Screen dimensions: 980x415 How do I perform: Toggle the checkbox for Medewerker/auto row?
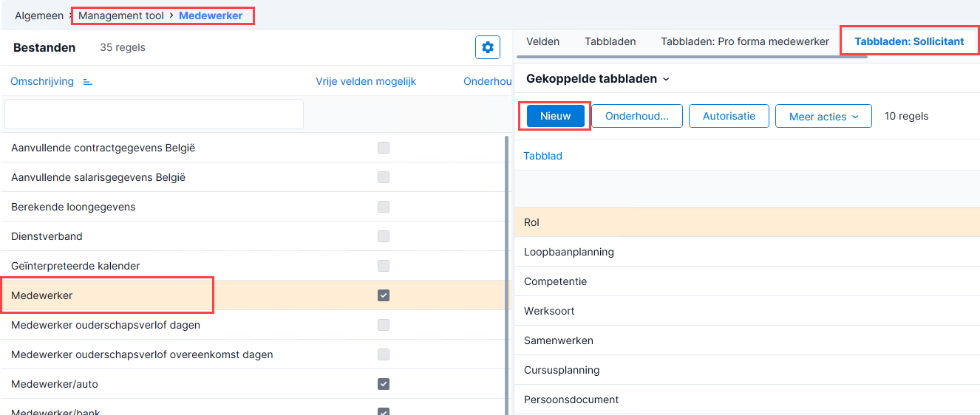[x=384, y=384]
